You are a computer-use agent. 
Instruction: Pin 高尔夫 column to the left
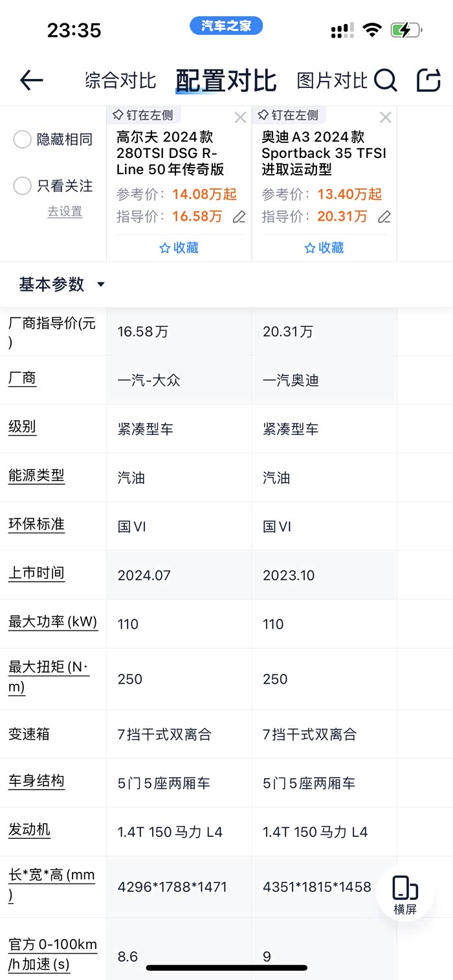142,115
